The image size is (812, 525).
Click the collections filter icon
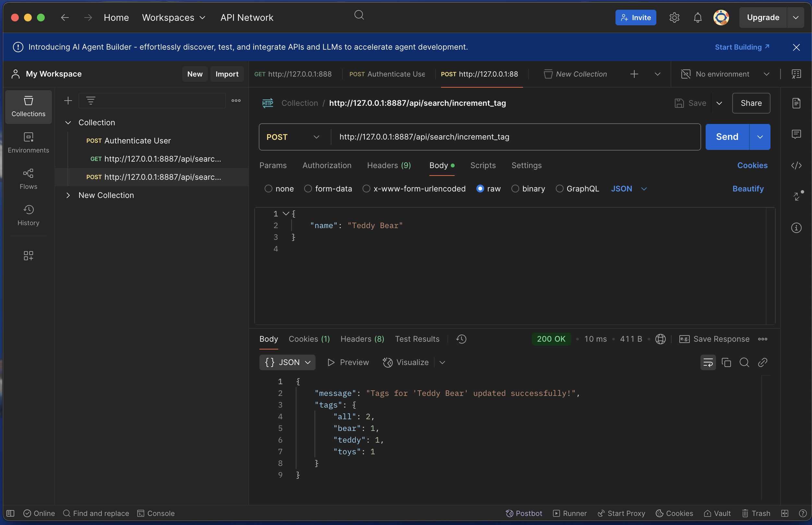point(90,101)
